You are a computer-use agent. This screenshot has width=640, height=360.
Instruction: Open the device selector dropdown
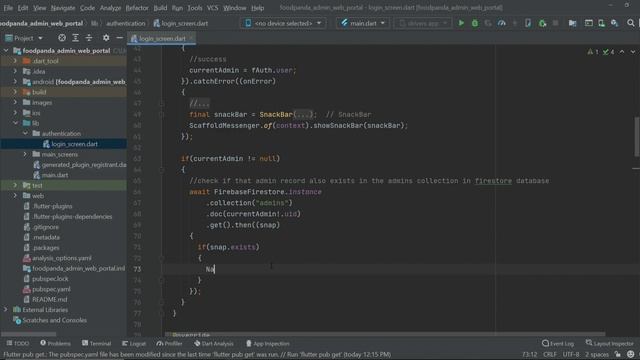pyautogui.click(x=283, y=23)
